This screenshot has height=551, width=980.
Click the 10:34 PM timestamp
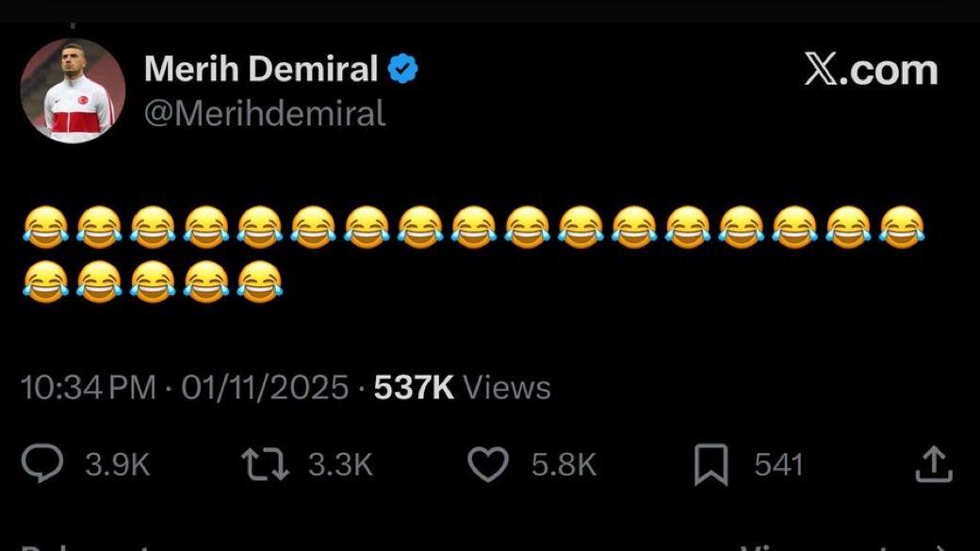click(89, 388)
